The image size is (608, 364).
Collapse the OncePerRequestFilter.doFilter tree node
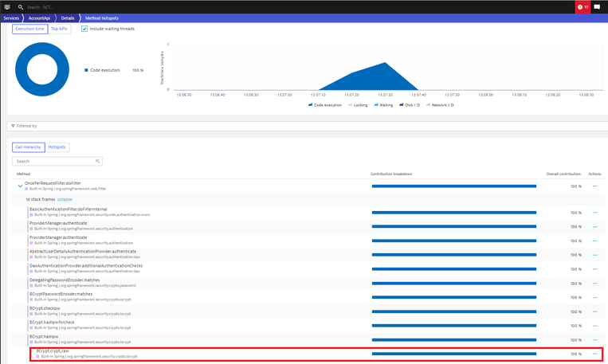pos(20,186)
